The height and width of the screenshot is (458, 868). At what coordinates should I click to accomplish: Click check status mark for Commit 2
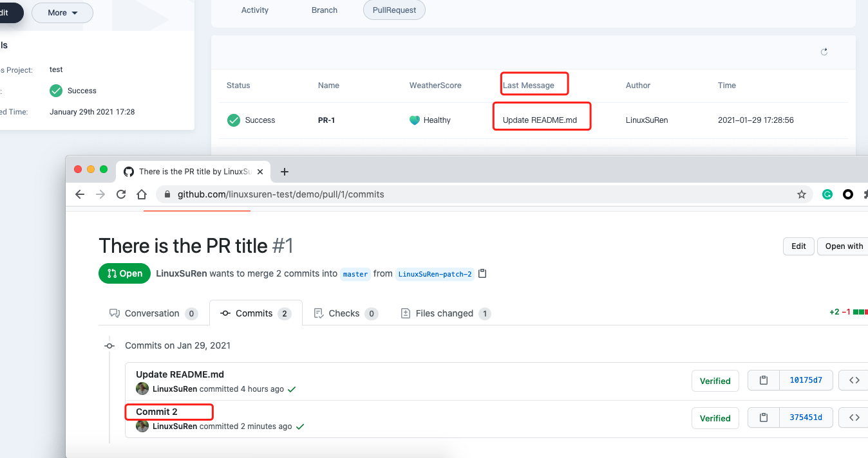(300, 426)
